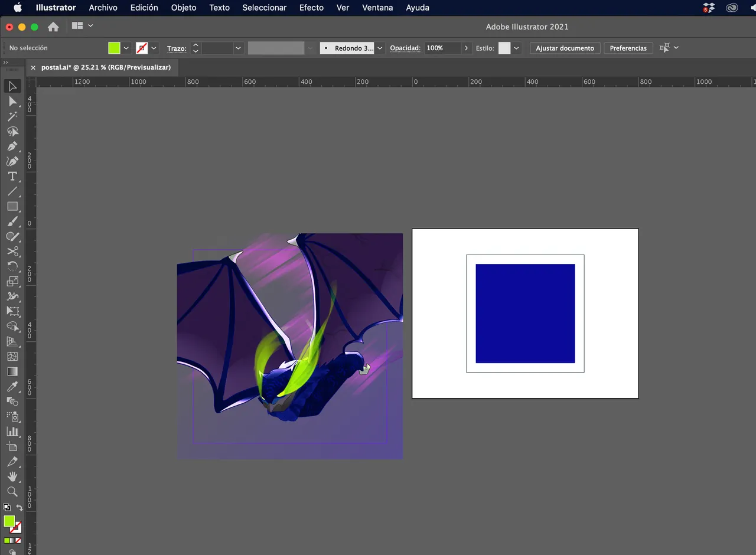Screen dimensions: 756x555
Task: Select the Paintbrush tool
Action: pos(12,221)
